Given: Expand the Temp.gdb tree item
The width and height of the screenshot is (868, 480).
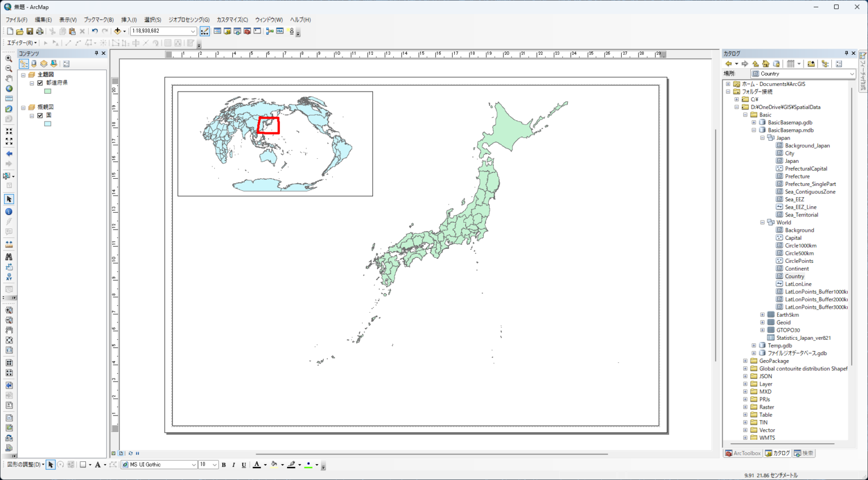Looking at the screenshot, I should (x=753, y=345).
